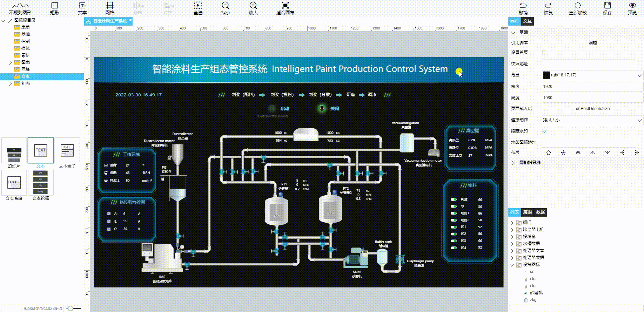The height and width of the screenshot is (312, 644).
Task: Click the 宽度 input field
Action: (x=592, y=87)
